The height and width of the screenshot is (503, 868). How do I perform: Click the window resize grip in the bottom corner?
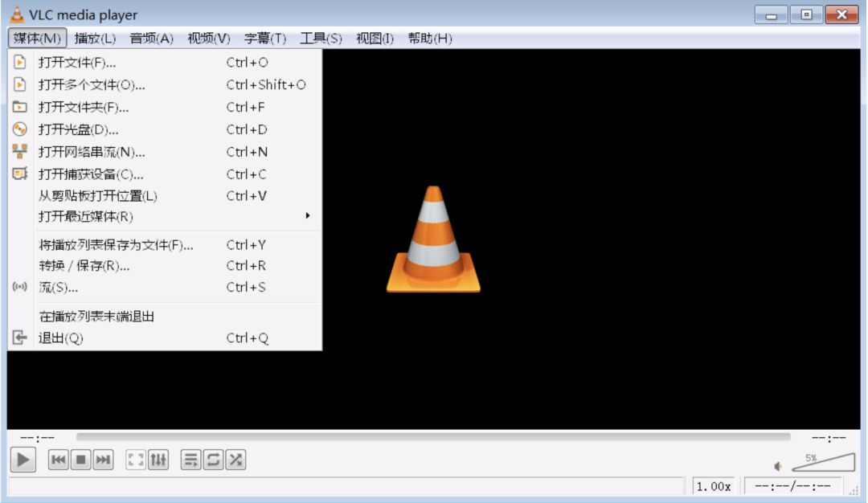coord(854,490)
